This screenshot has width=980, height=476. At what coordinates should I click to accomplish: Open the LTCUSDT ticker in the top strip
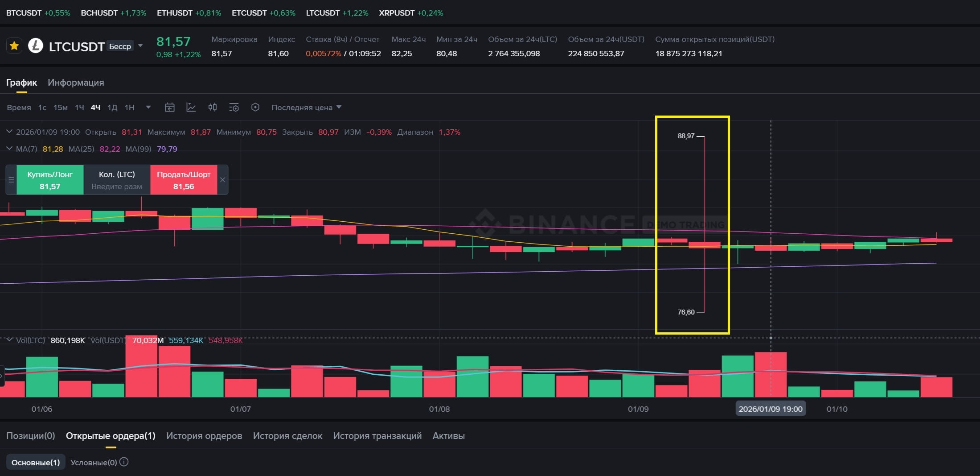point(337,13)
